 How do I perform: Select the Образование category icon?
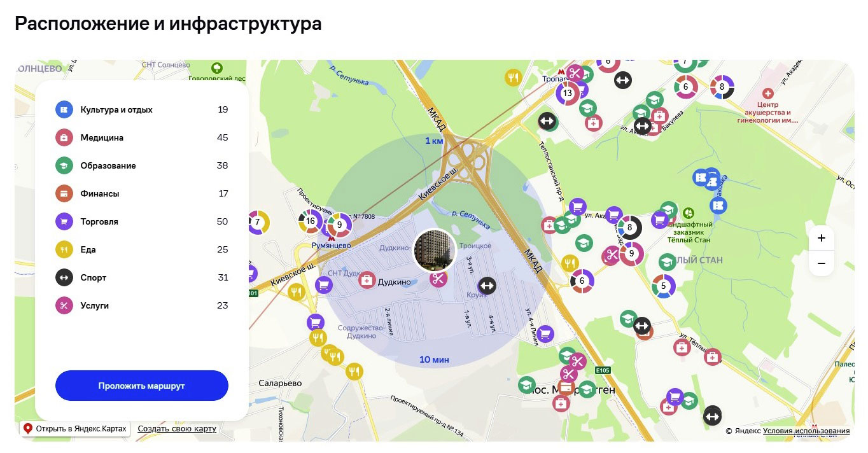pos(64,165)
